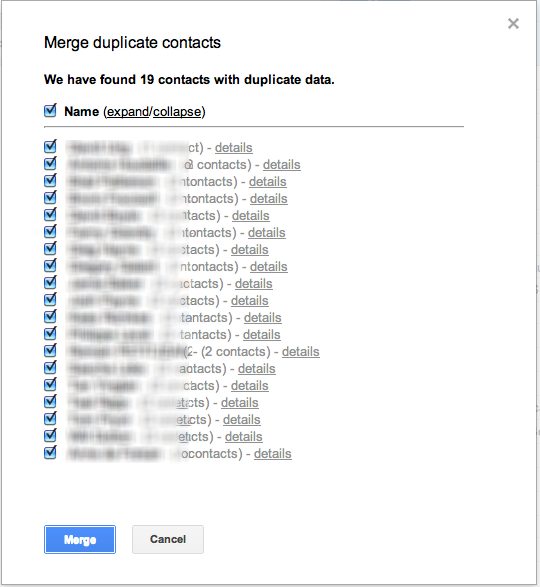Uncheck the tenth contact row checkbox
Viewport: 540px width, 587px height.
[x=50, y=299]
